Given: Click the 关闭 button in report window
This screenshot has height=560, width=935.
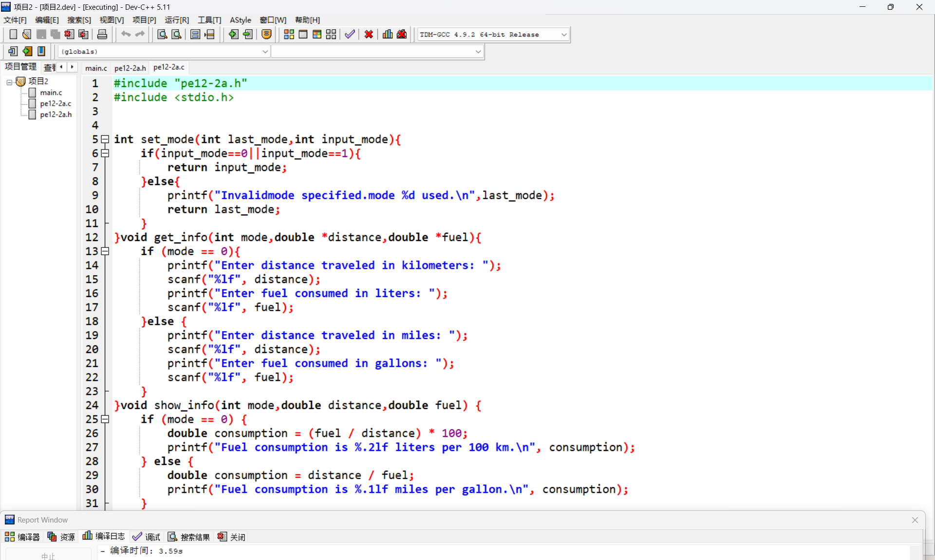Looking at the screenshot, I should click(x=232, y=537).
